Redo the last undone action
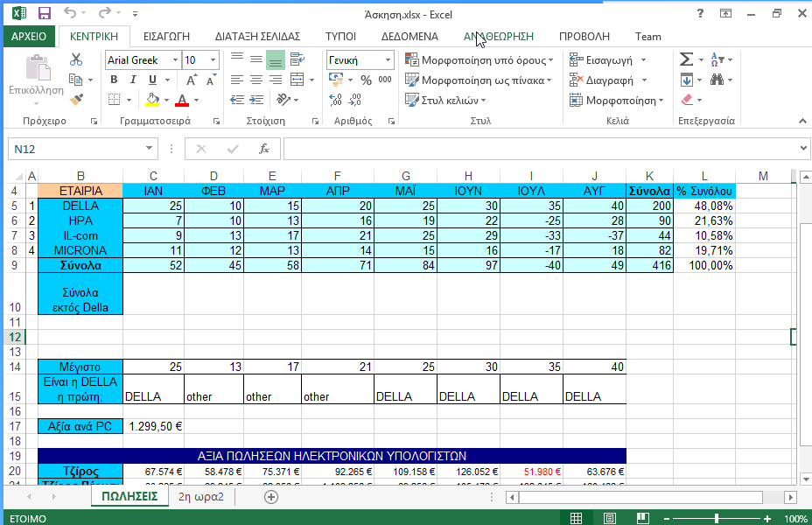The image size is (812, 525). (105, 13)
